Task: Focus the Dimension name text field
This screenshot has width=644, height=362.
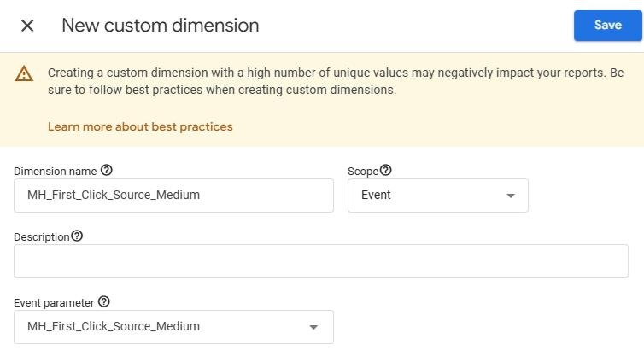Action: (x=173, y=195)
